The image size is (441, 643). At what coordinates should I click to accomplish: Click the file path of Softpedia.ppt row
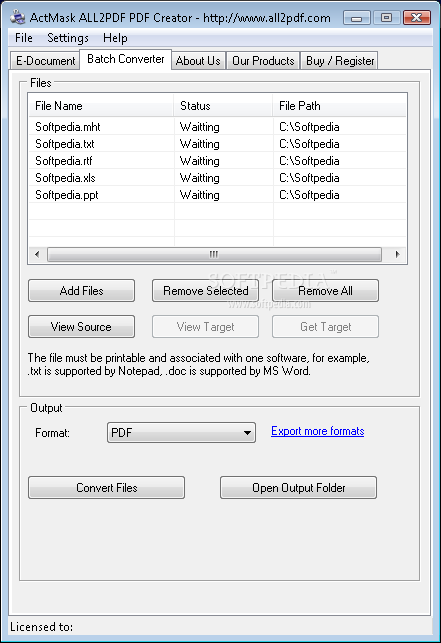(x=309, y=195)
